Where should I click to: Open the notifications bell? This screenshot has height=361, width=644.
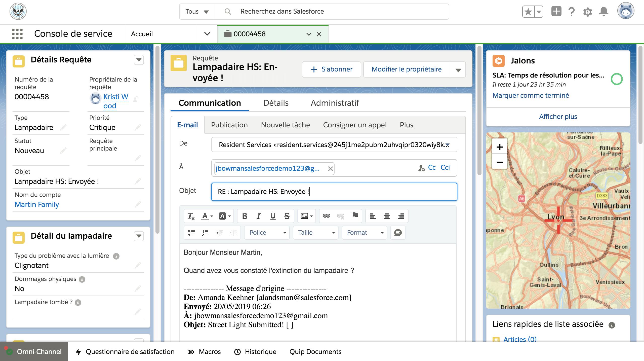[604, 12]
